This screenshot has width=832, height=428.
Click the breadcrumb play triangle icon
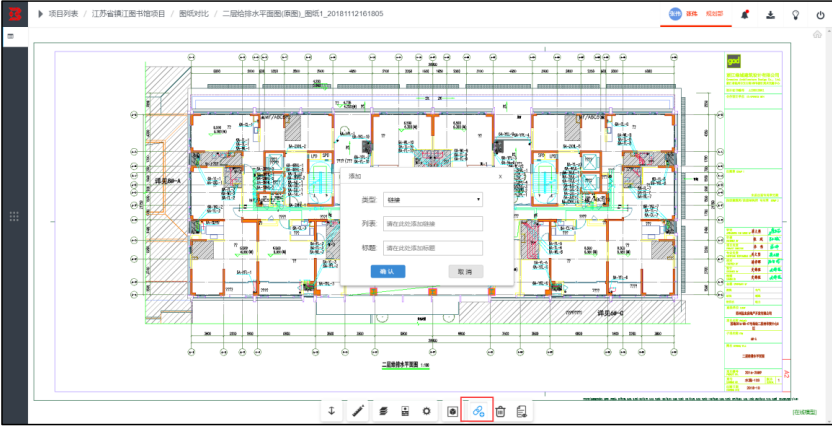click(40, 14)
